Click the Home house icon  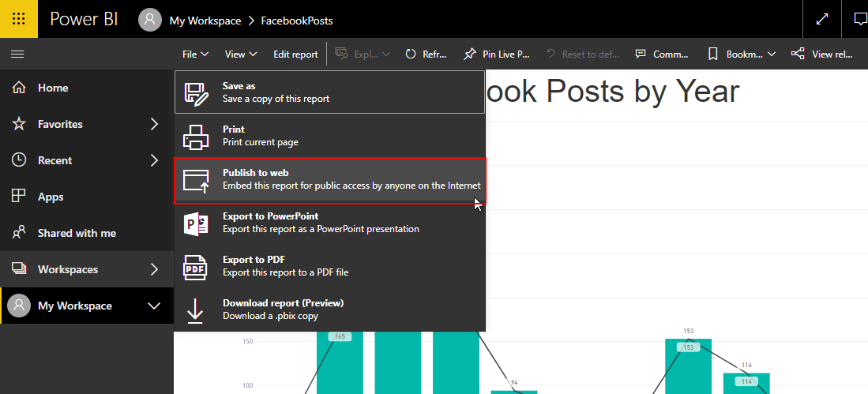click(19, 88)
